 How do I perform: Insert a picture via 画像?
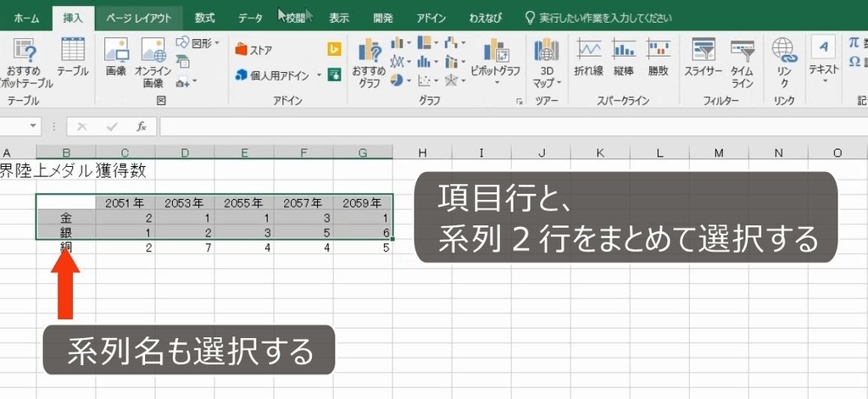(x=115, y=58)
